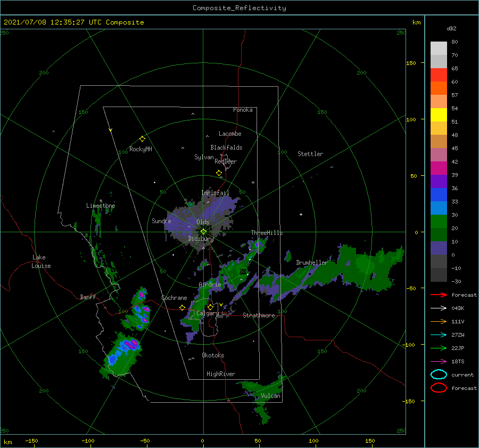
Task: Click the ThreeHills label
Action: 267,233
